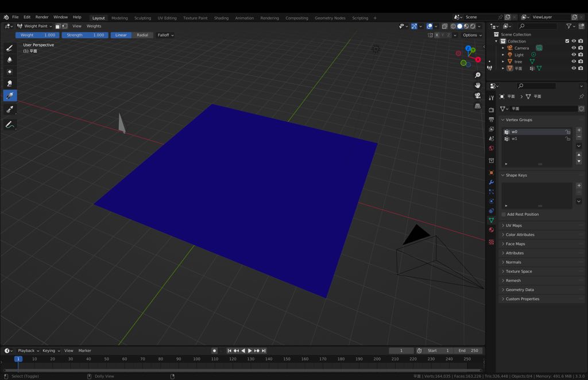
Task: Click the zoom magnifier in the viewport sidebar
Action: [478, 75]
